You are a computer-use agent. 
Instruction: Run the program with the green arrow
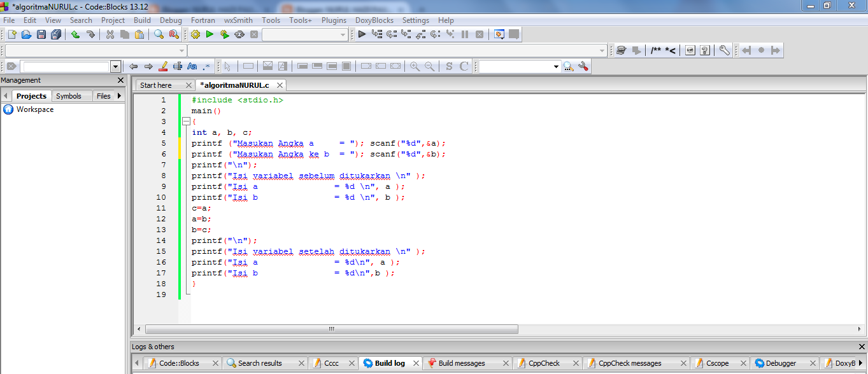pyautogui.click(x=210, y=34)
